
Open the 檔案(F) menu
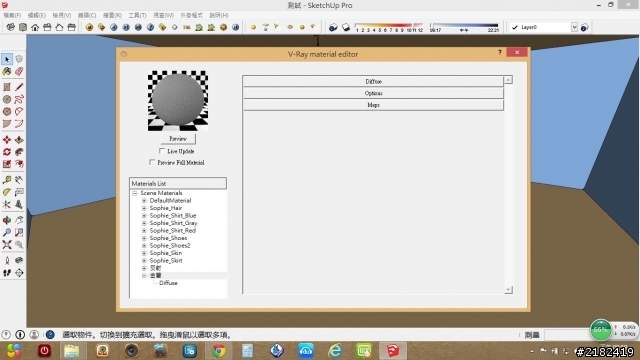[12, 15]
